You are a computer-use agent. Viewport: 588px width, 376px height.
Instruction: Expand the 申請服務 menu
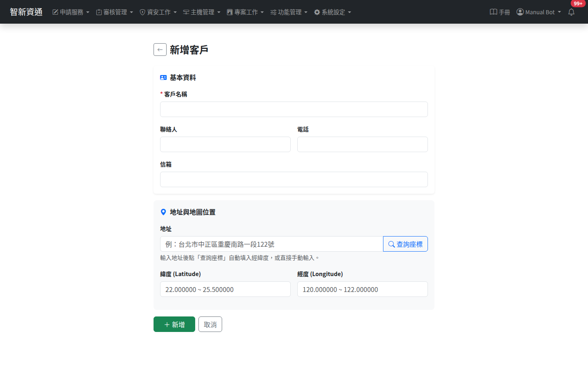[x=71, y=12]
